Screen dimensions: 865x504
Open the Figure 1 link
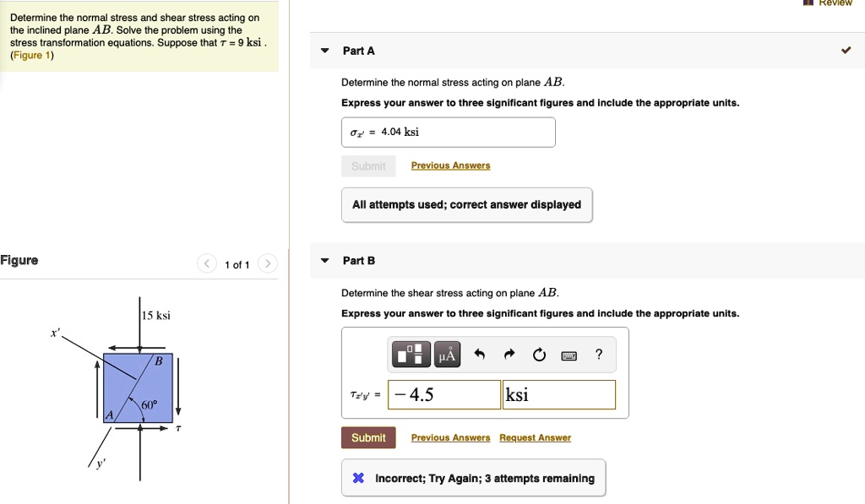[31, 54]
